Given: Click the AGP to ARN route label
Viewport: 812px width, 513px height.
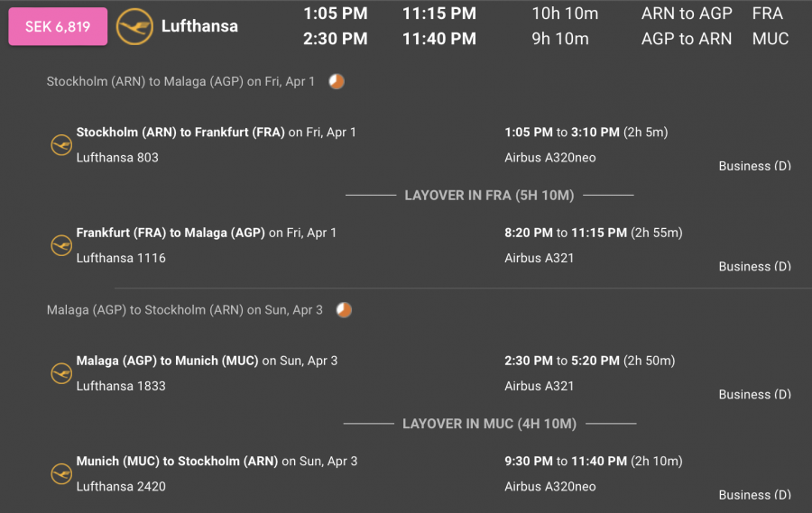Looking at the screenshot, I should pos(687,39).
